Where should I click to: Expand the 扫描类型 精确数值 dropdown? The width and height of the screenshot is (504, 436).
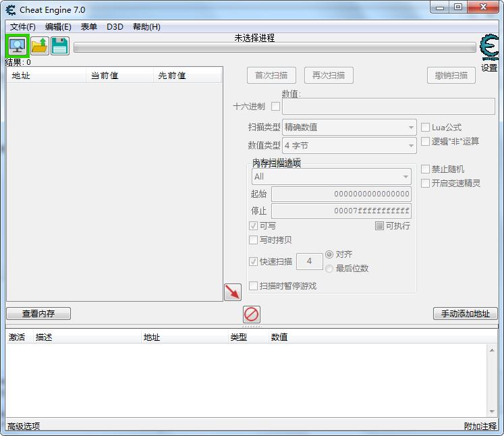(349, 128)
